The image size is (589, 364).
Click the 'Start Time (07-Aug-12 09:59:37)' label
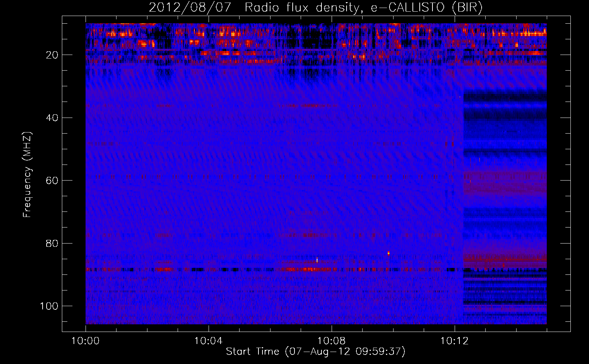[x=316, y=351]
